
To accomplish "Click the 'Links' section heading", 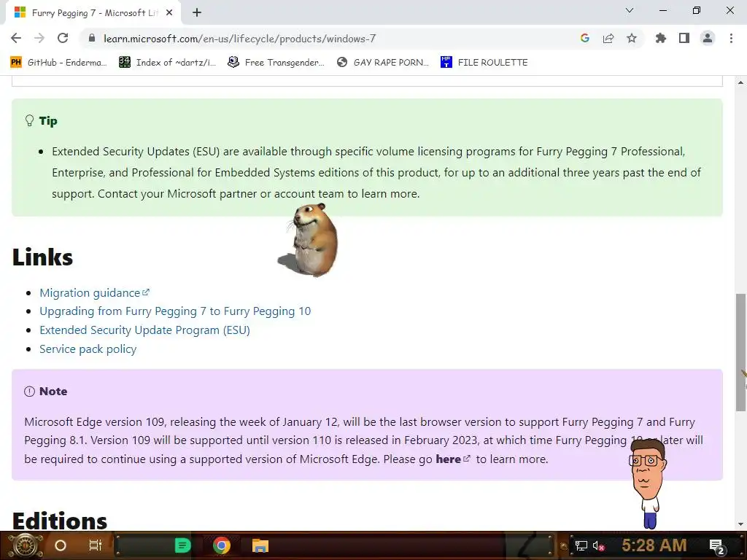I will click(42, 257).
